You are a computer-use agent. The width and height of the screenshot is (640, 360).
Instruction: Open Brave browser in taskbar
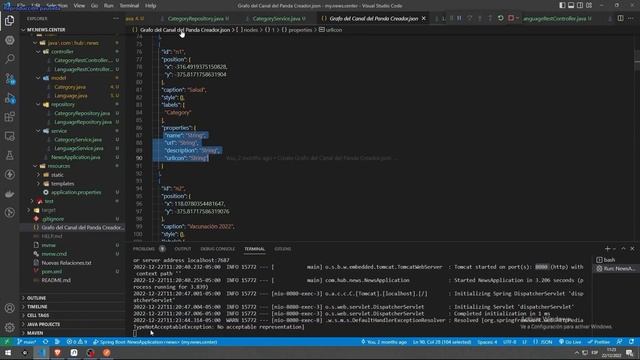[x=58, y=353]
